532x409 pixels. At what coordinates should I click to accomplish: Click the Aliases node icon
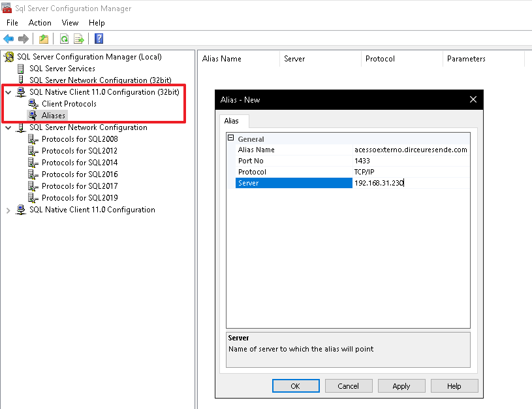point(33,116)
